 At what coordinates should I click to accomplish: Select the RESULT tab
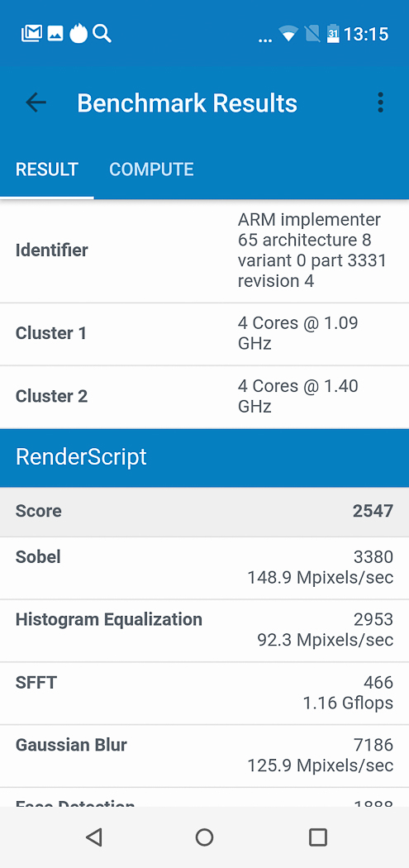coord(47,169)
